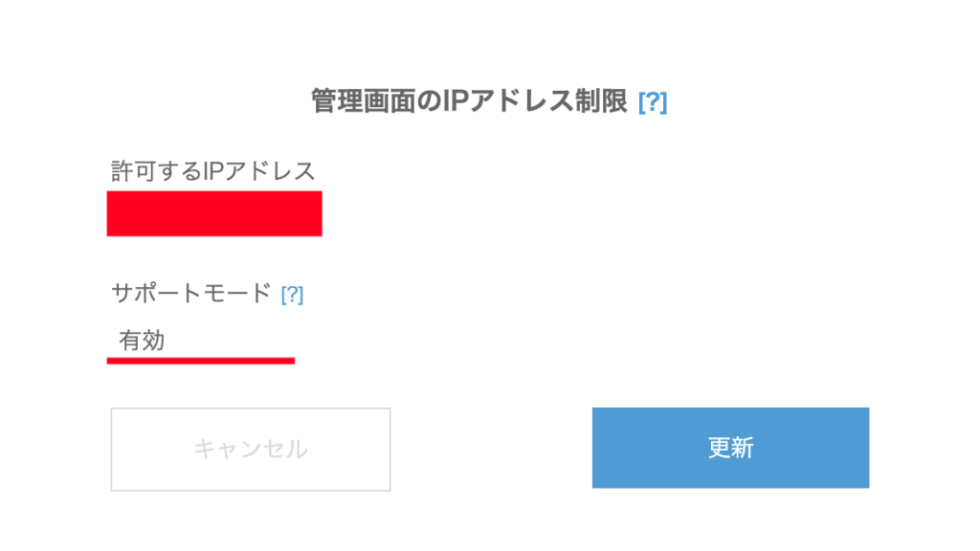
Task: Click the red underline beneath 有効
Action: click(201, 361)
